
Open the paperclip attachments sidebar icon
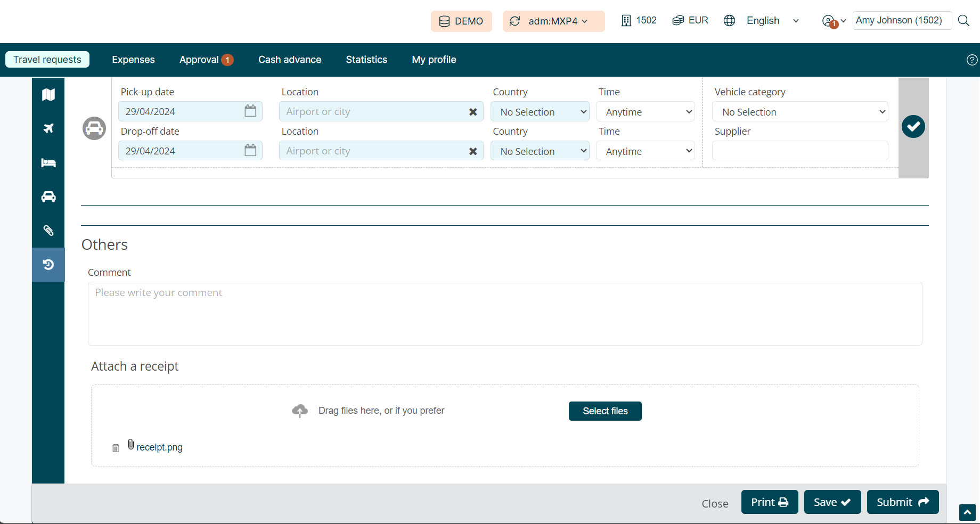click(48, 231)
